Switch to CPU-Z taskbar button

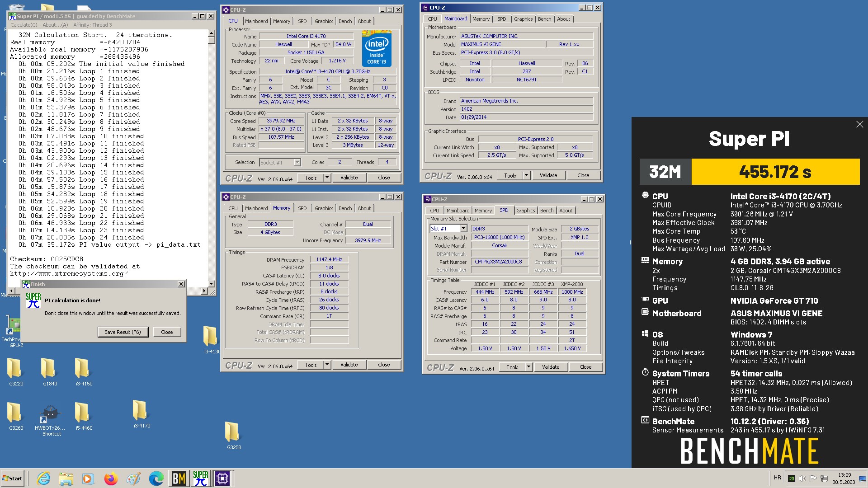[223, 479]
